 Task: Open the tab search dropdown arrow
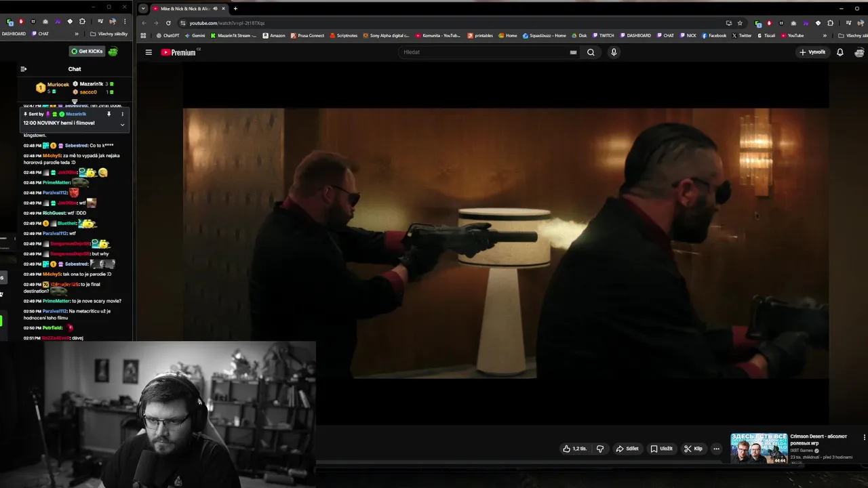click(143, 9)
